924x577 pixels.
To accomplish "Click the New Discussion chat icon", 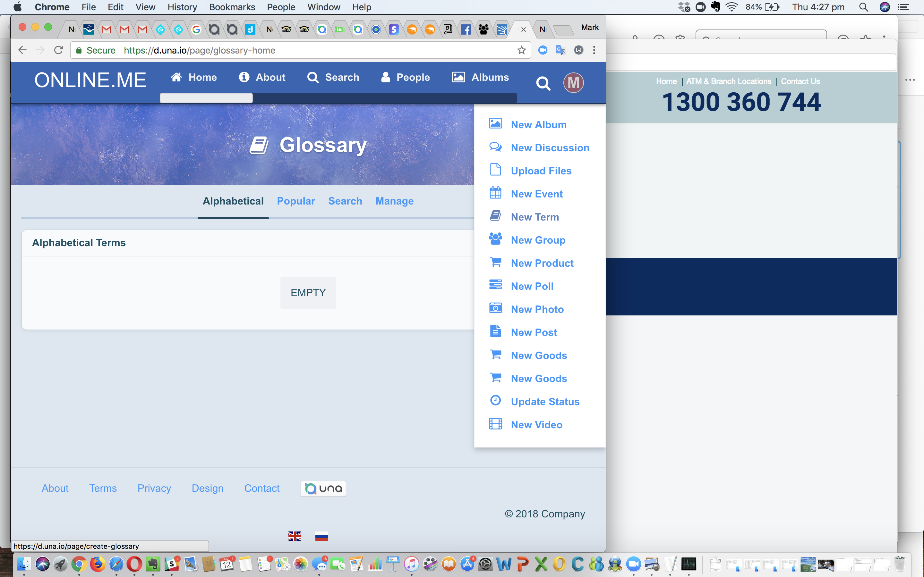I will tap(495, 147).
